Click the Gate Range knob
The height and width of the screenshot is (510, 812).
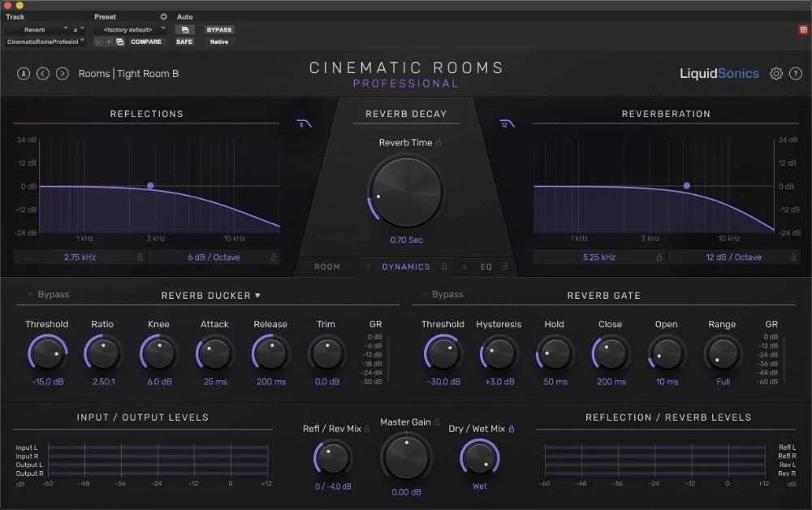click(x=723, y=353)
